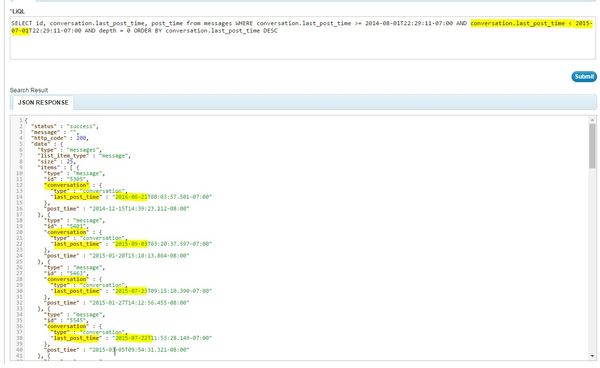Click the last_post_time value starting 2015-07-22

(162, 338)
